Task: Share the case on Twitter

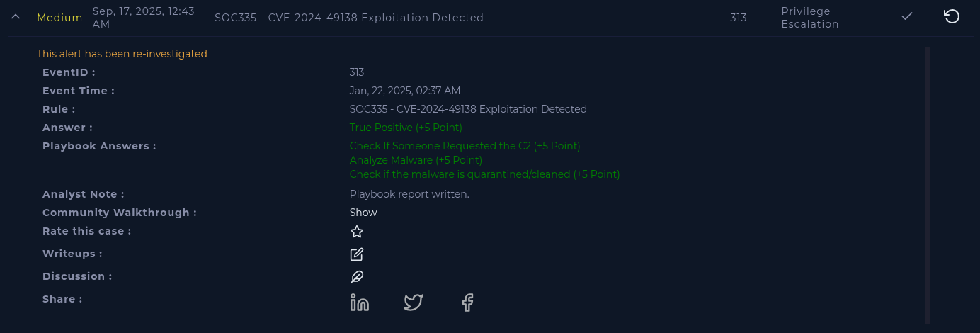Action: coord(414,303)
